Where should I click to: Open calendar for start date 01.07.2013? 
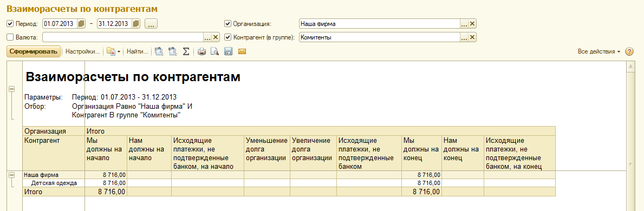(x=81, y=23)
